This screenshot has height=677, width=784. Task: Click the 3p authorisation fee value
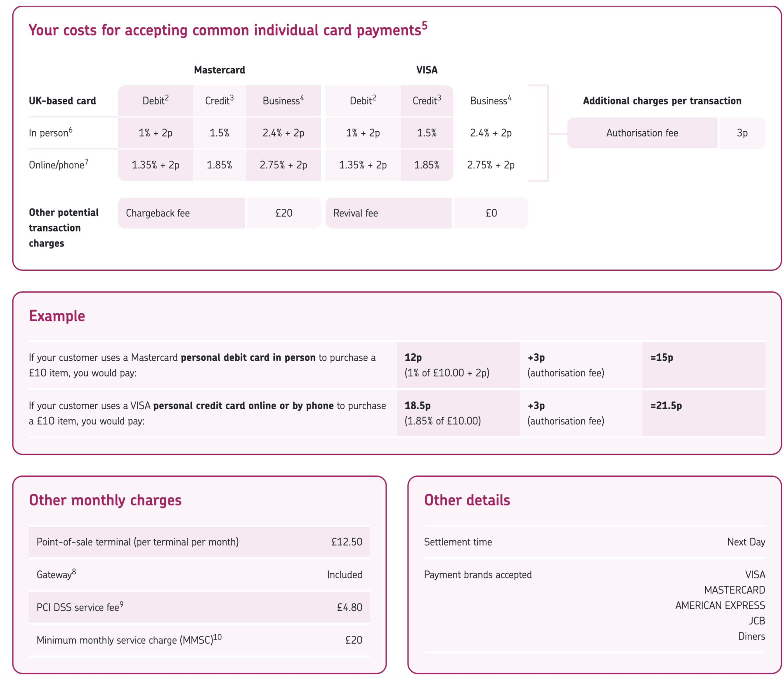[x=742, y=133]
